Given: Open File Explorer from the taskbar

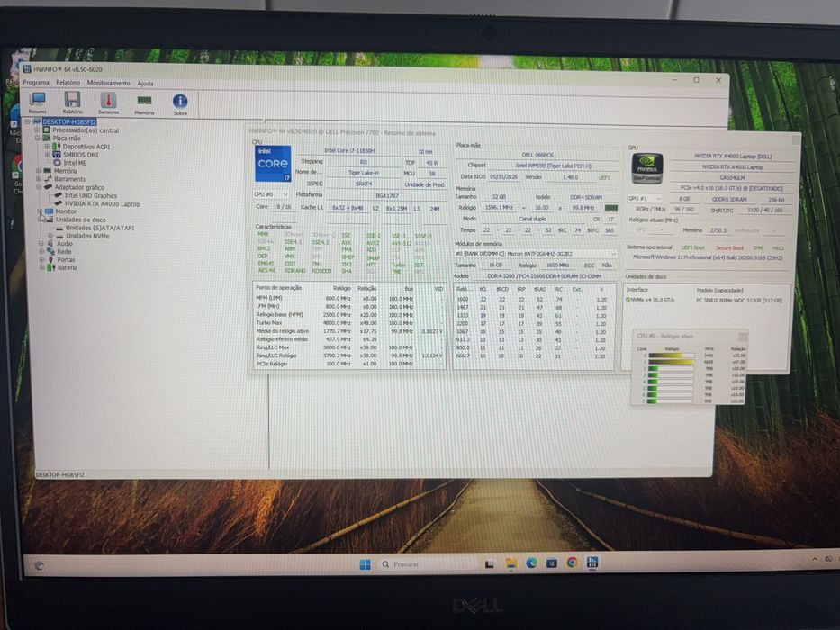Looking at the screenshot, I should point(511,563).
